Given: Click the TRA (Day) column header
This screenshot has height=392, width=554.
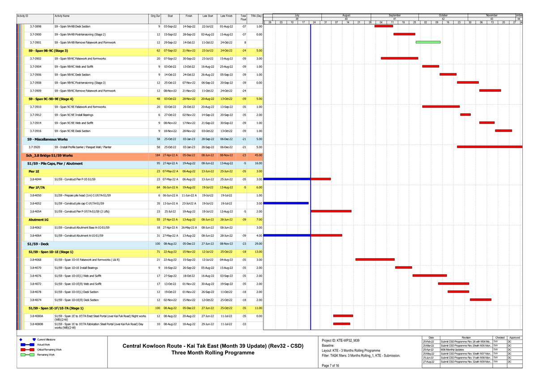Looking at the screenshot, I should 256,17.
